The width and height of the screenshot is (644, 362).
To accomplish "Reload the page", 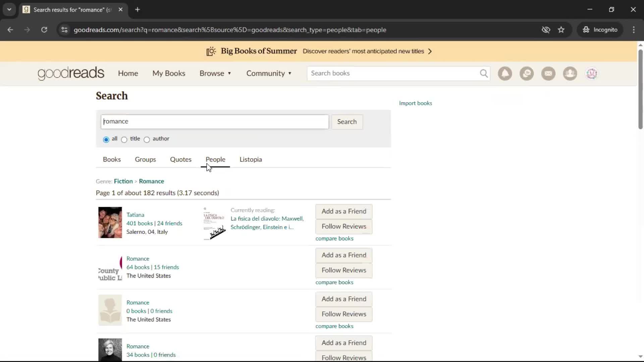I will point(44,30).
